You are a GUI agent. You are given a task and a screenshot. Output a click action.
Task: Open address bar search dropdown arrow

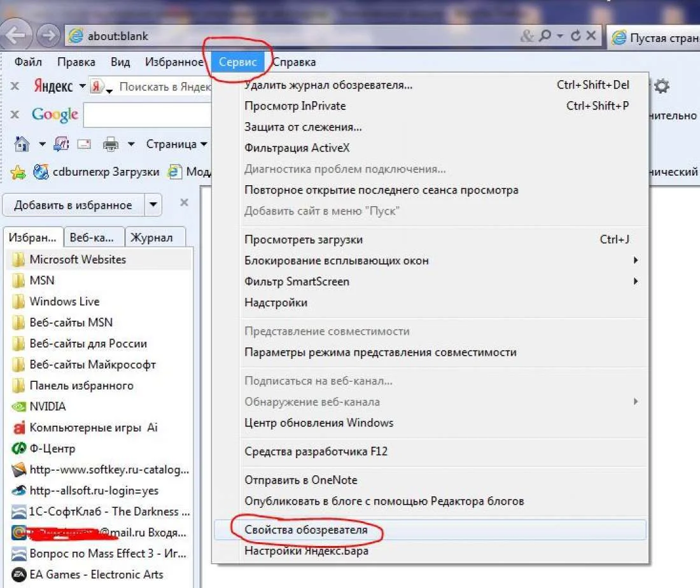[x=560, y=36]
